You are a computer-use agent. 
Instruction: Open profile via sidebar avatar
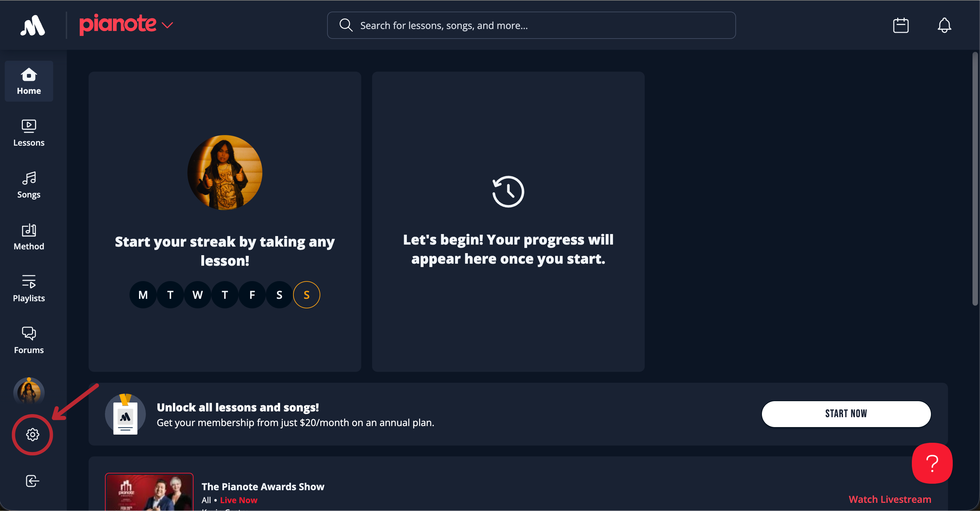coord(29,392)
